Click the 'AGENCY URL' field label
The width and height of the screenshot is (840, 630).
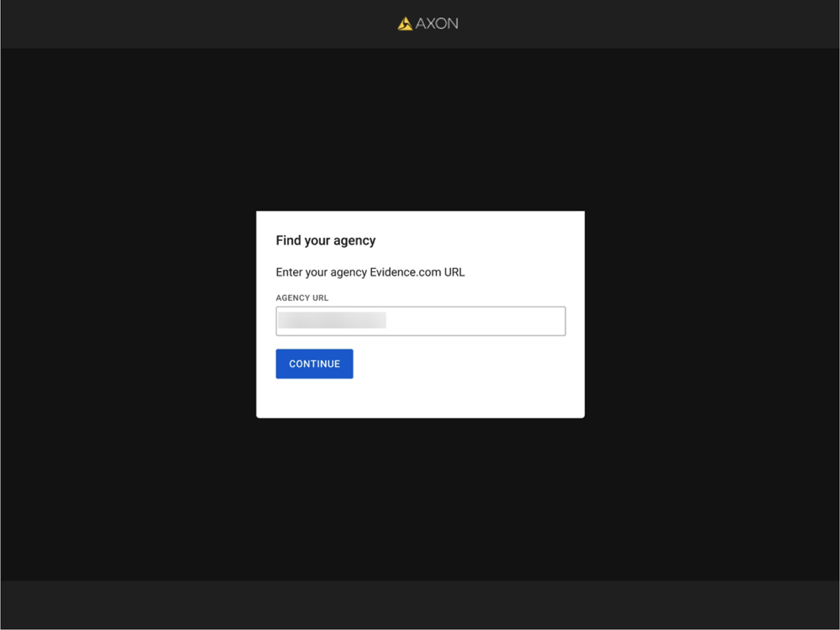point(302,298)
